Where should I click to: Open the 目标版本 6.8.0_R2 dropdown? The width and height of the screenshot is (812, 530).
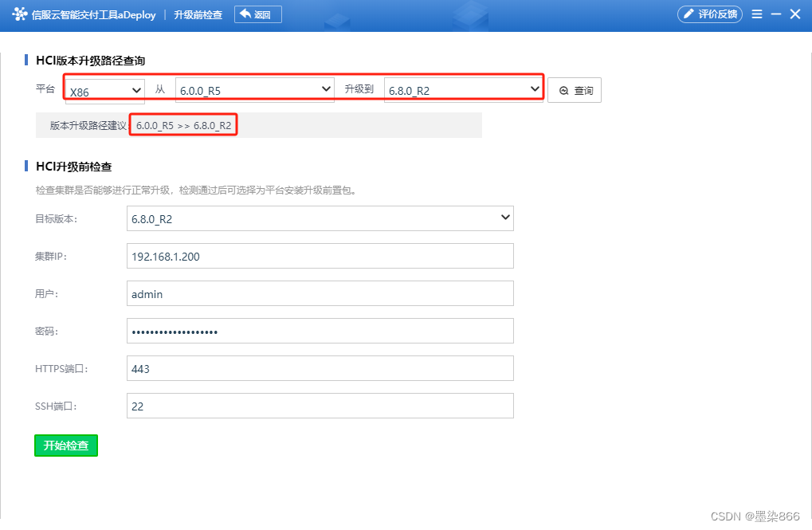[320, 218]
